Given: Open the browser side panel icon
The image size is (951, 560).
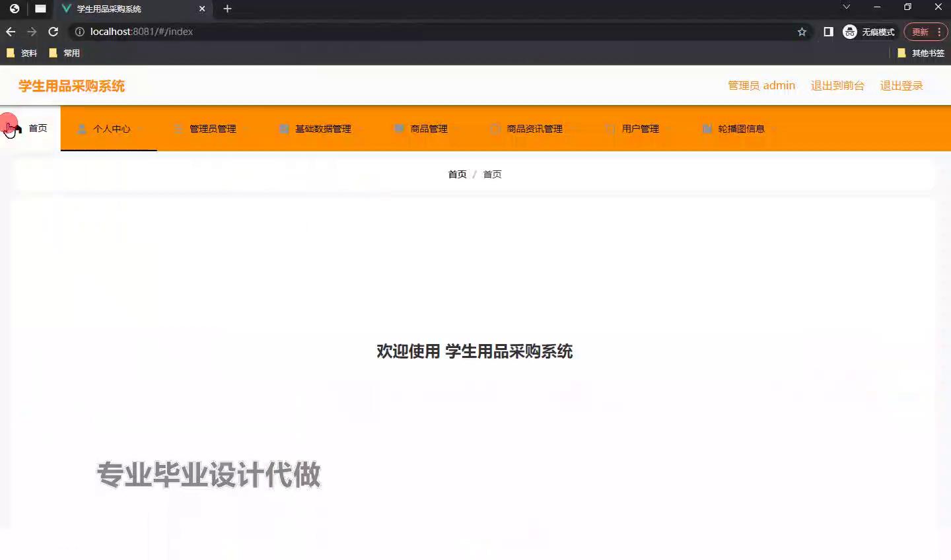Looking at the screenshot, I should coord(828,32).
